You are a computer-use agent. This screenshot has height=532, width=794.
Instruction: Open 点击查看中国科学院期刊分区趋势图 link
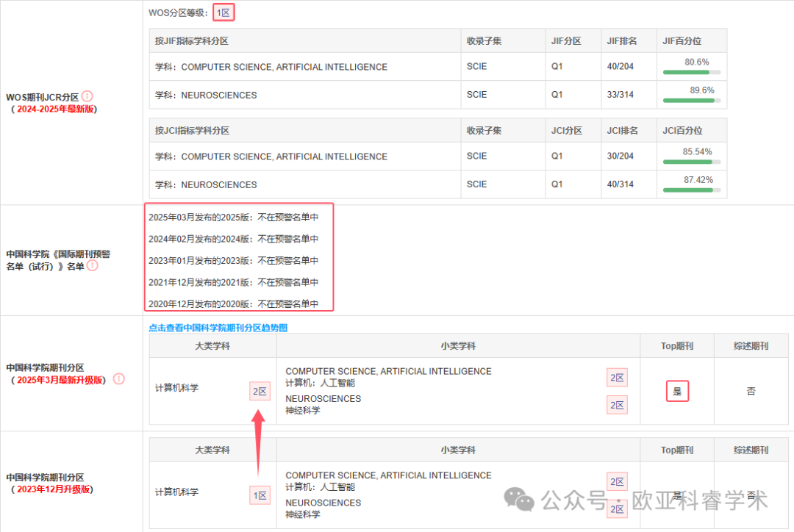[x=218, y=328]
